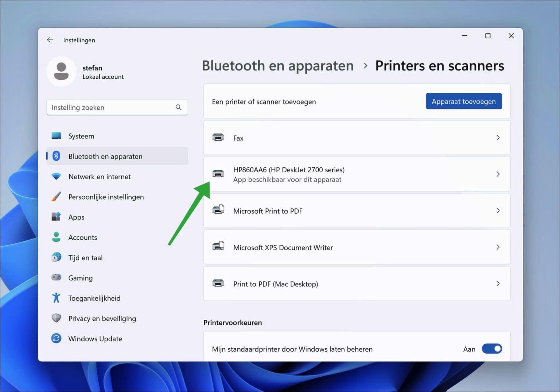Select the Systeem sidebar icon
The height and width of the screenshot is (392, 560).
click(57, 136)
